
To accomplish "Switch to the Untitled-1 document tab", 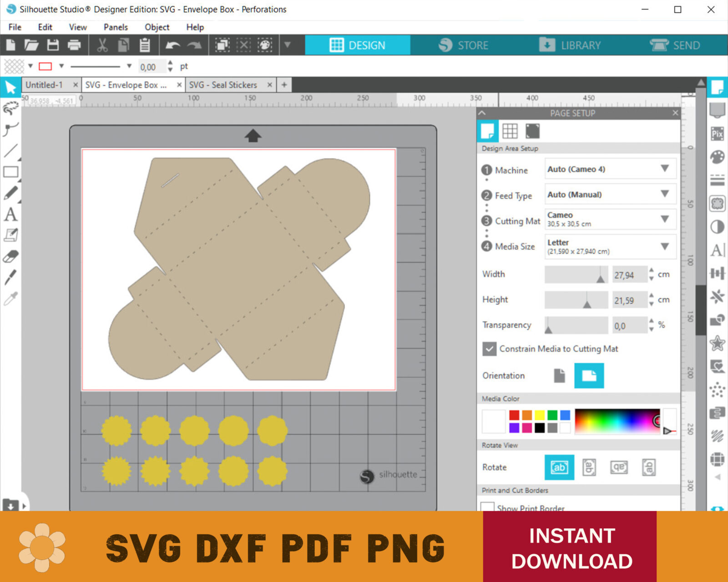I will click(x=44, y=85).
